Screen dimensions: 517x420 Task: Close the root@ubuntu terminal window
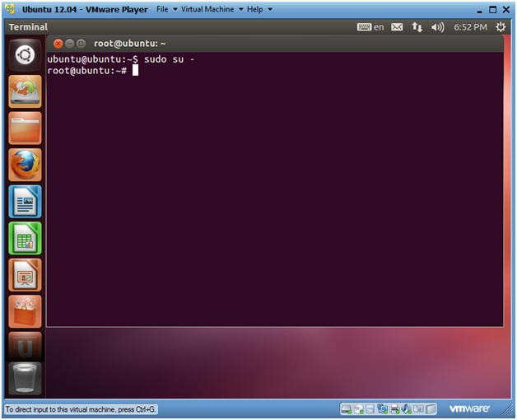point(58,44)
